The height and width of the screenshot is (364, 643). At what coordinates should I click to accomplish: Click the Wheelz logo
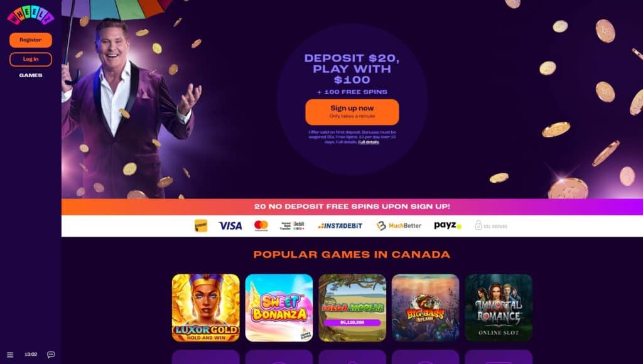(x=31, y=15)
